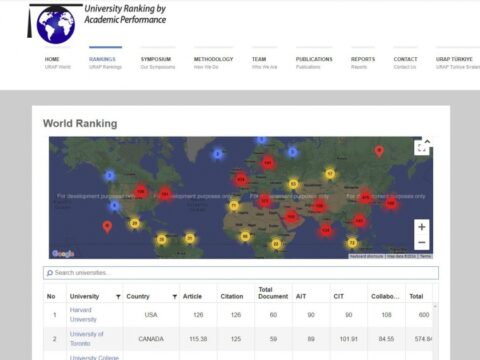Click the yellow cluster over Colombia
Image resolution: width=480 pixels, height=360 pixels.
(x=162, y=239)
